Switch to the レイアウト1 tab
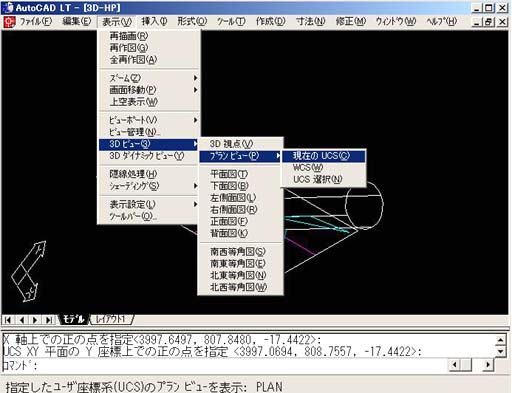The height and width of the screenshot is (393, 512). 112,319
